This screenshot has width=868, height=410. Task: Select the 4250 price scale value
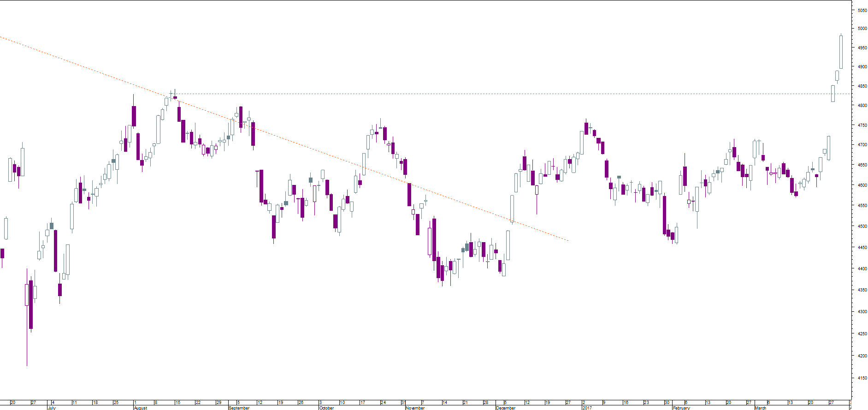(862, 334)
